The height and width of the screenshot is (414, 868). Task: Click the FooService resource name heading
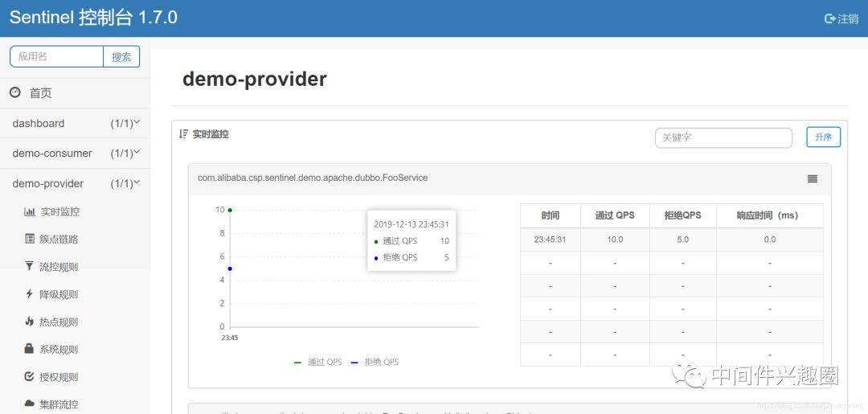pos(313,178)
